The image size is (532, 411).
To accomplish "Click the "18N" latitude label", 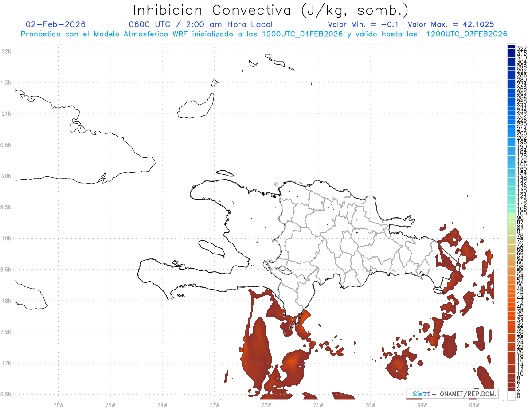I will tap(6, 301).
